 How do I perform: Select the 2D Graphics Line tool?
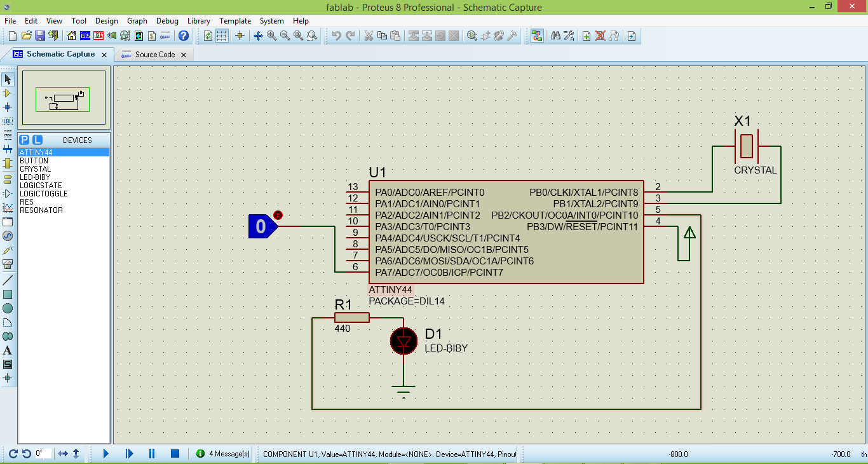pos(8,280)
